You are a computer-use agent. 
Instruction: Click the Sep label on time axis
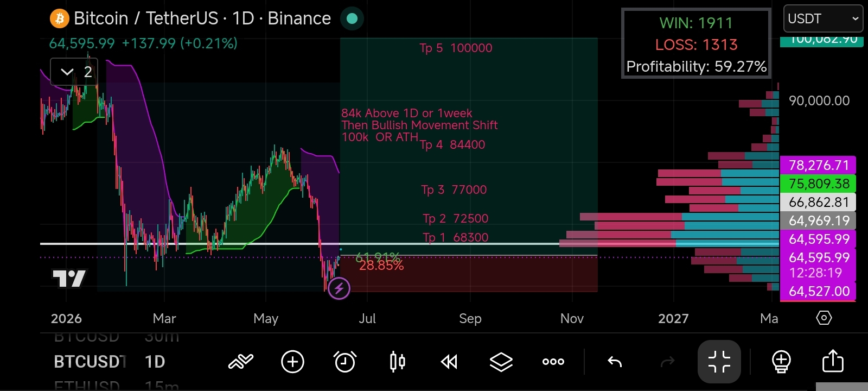470,318
